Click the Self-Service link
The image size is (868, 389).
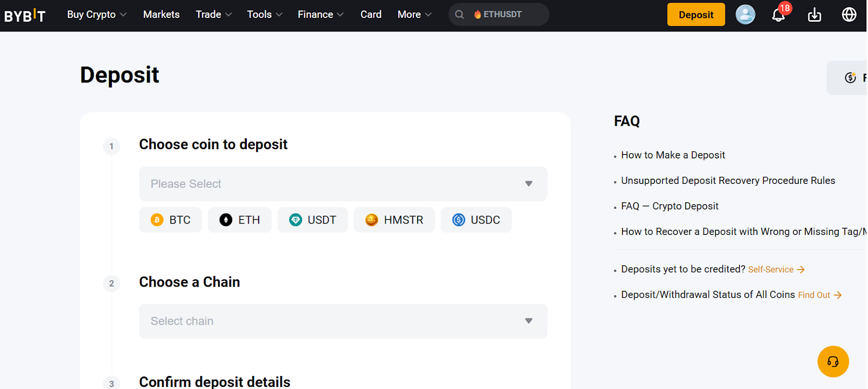(776, 270)
